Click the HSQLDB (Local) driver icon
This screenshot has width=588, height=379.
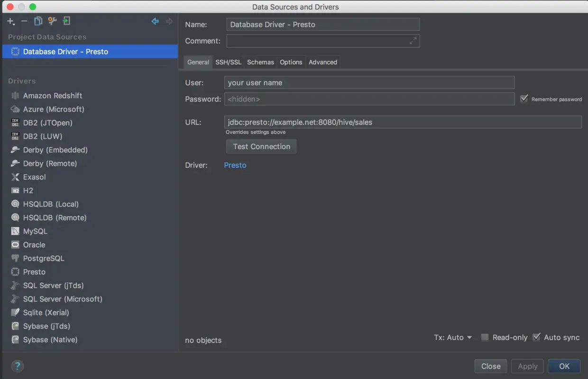[x=15, y=204]
